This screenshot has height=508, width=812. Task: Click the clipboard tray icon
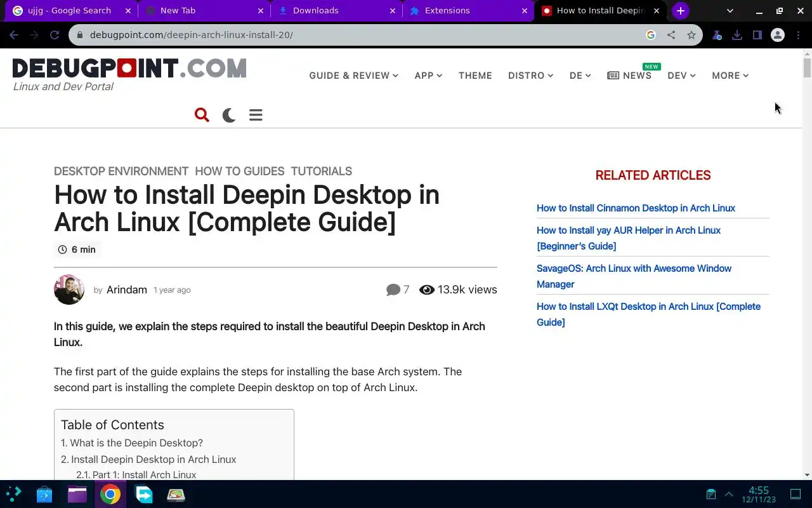tap(711, 494)
